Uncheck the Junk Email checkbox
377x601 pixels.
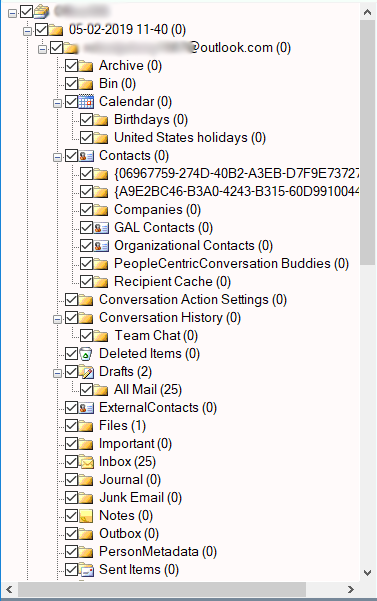pyautogui.click(x=72, y=498)
